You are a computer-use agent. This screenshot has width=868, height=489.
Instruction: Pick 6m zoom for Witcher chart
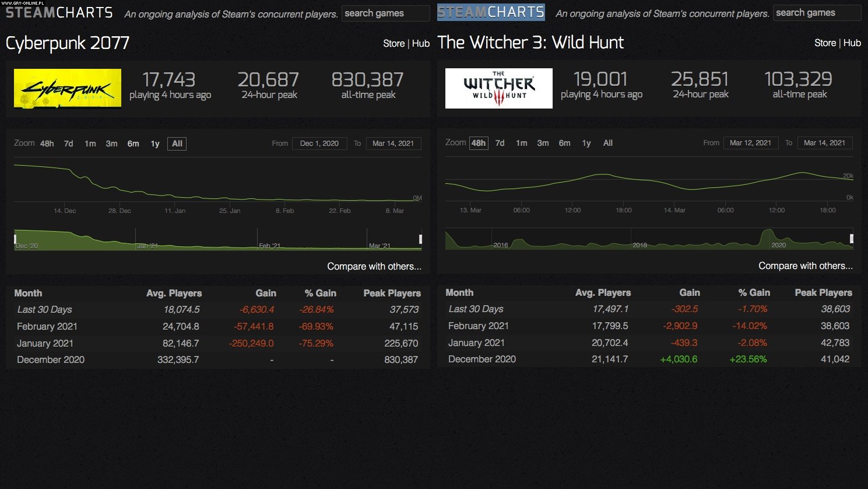coord(564,143)
